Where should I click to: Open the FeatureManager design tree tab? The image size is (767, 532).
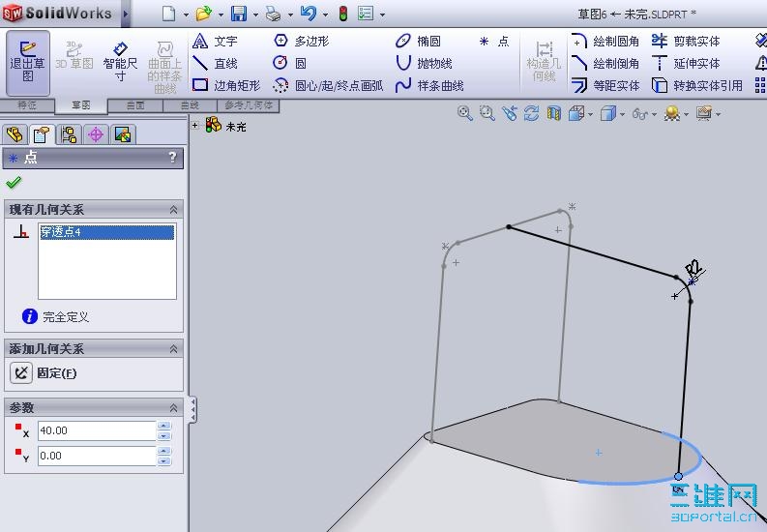[x=15, y=134]
